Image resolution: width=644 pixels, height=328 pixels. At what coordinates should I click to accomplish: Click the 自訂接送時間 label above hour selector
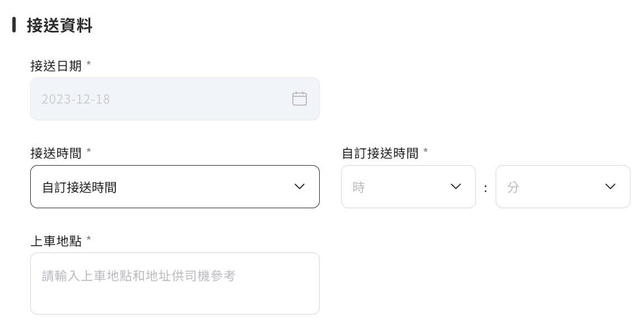(380, 153)
